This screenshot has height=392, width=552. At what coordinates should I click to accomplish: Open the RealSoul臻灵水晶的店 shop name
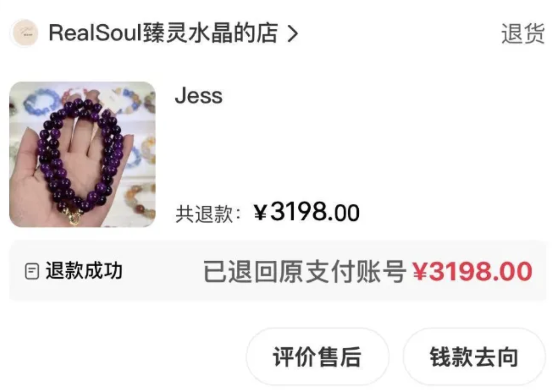tap(164, 33)
